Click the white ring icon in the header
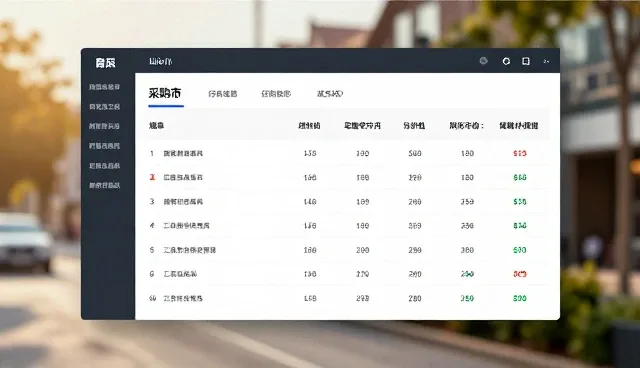640x368 pixels. [x=506, y=61]
